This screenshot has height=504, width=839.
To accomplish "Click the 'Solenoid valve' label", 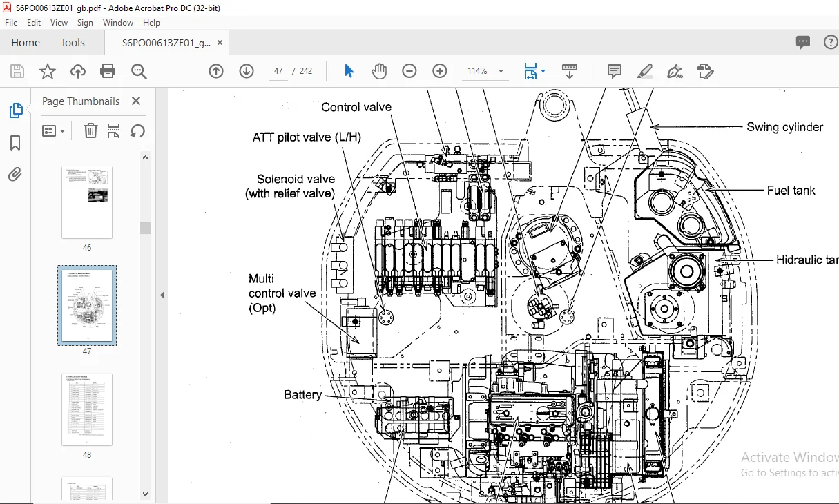I will click(x=296, y=179).
